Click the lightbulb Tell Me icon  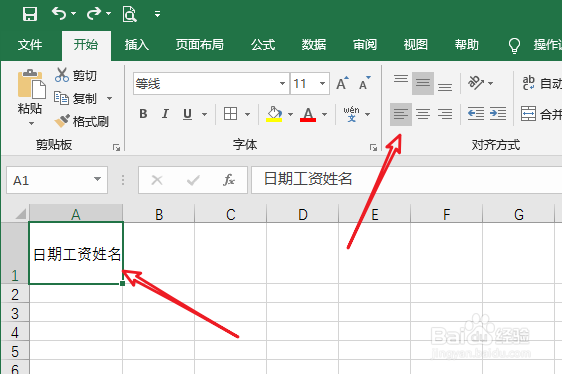pyautogui.click(x=514, y=46)
